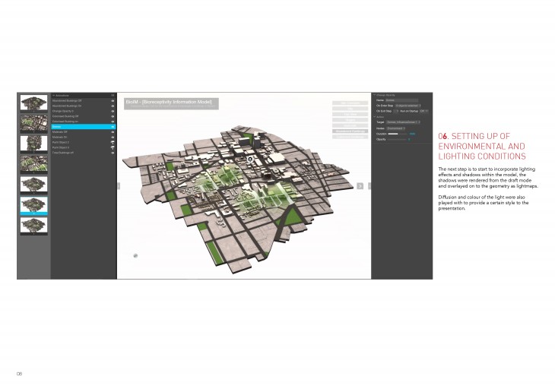Toggle eye icon on the first animation row
Screen dimensions: 555x392
click(113, 100)
